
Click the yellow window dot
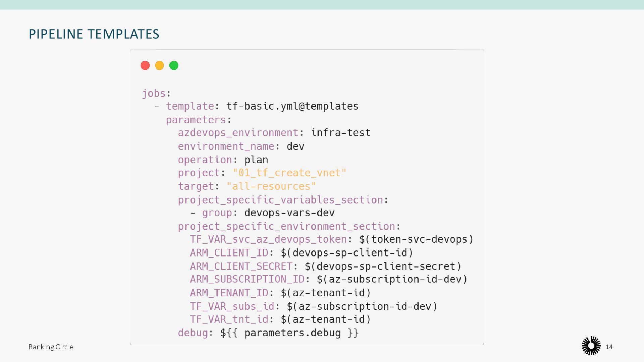[159, 65]
